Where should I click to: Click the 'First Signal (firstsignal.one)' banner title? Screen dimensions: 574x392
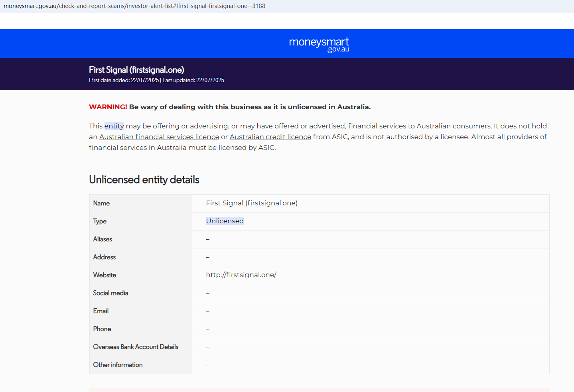tap(136, 70)
